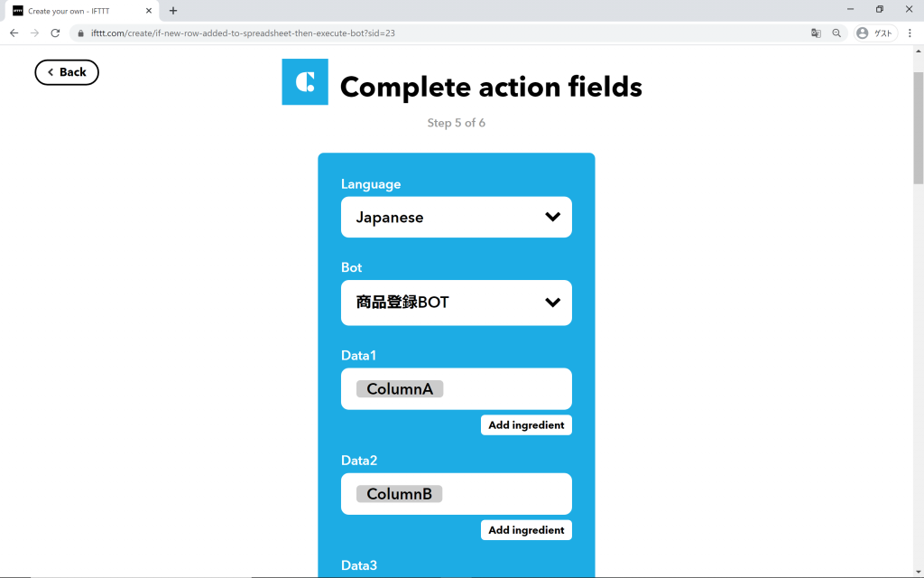Screen dimensions: 924x578
Task: Click Add ingredient under Data1
Action: [x=526, y=425]
